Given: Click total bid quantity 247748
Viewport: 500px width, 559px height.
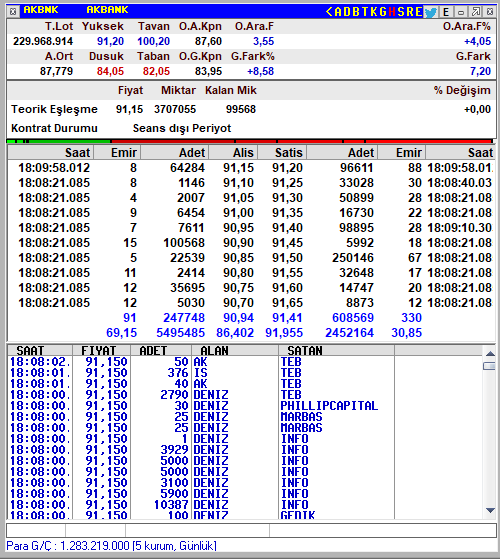Looking at the screenshot, I should click(x=184, y=318).
